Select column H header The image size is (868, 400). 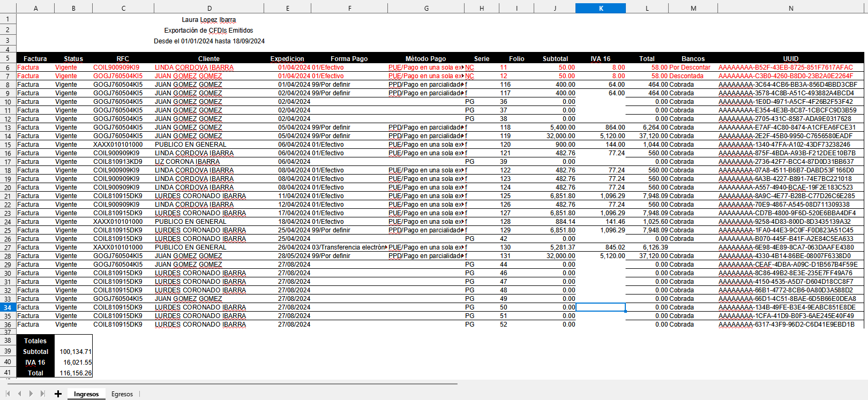(x=482, y=8)
